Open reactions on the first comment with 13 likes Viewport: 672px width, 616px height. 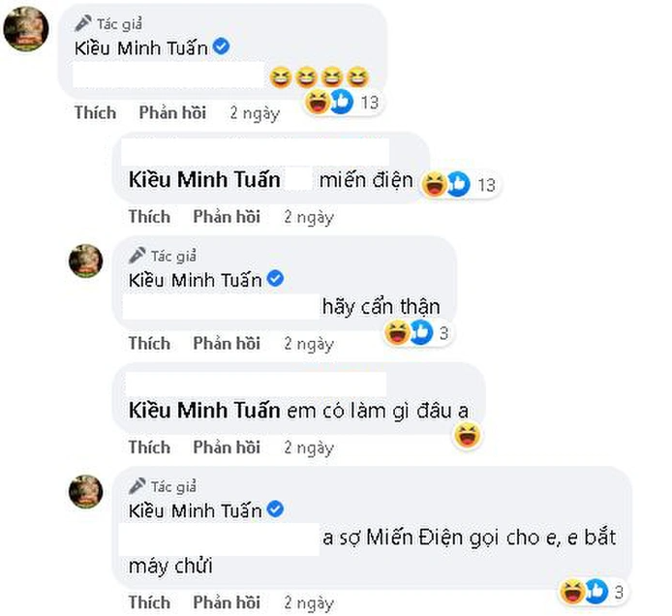(x=330, y=102)
